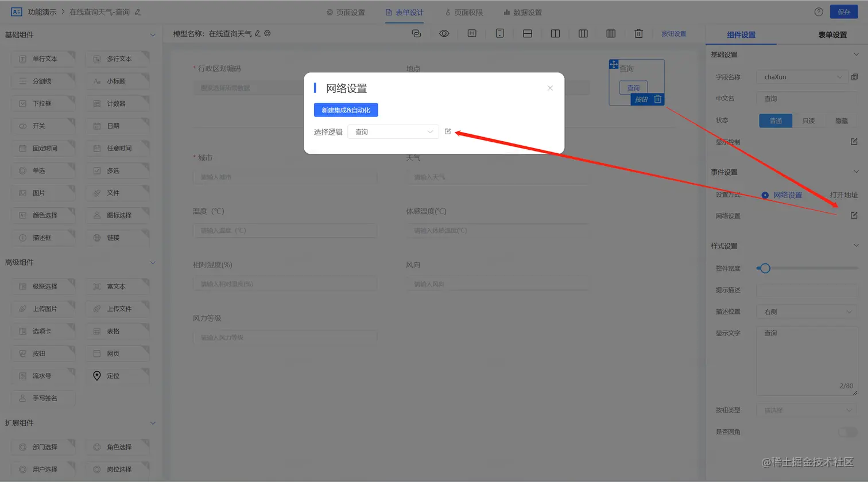Open the 描述位置 dropdown showing 右侧
868x482 pixels.
807,312
